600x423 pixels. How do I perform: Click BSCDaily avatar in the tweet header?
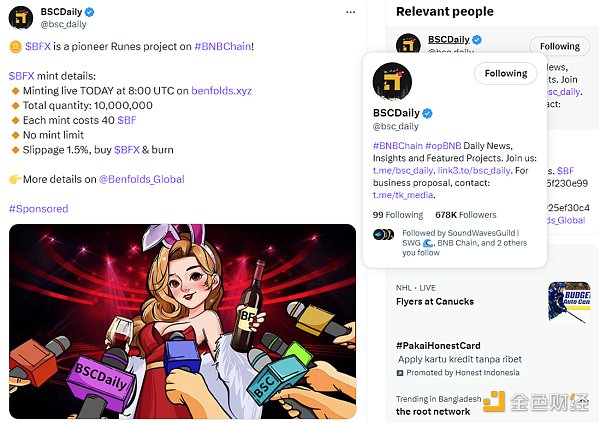click(x=20, y=17)
